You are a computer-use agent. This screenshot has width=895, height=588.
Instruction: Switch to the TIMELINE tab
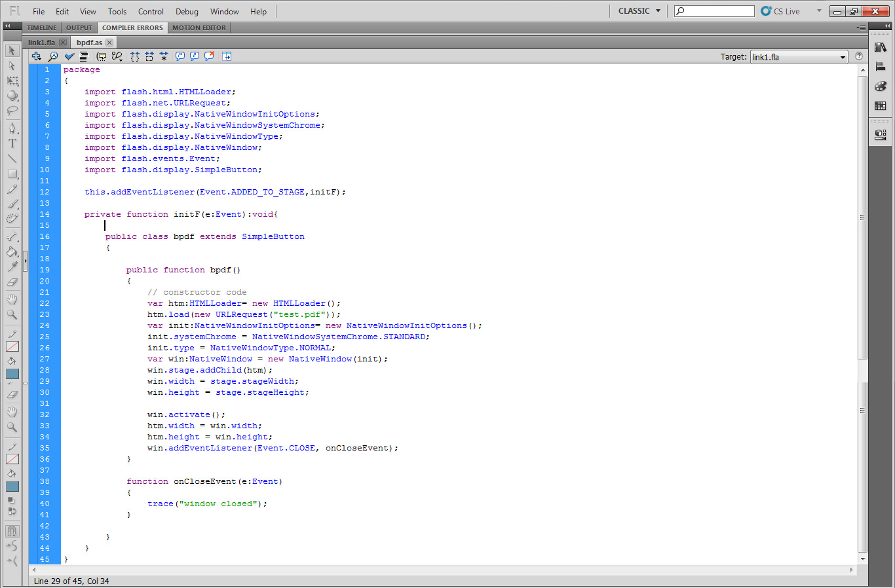click(42, 28)
